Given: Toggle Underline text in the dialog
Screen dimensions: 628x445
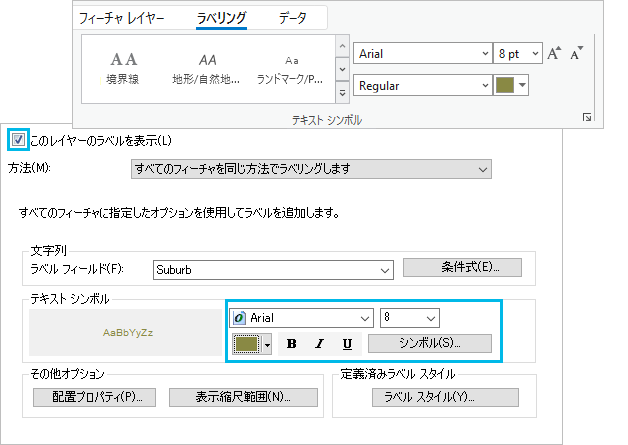Looking at the screenshot, I should click(347, 343).
